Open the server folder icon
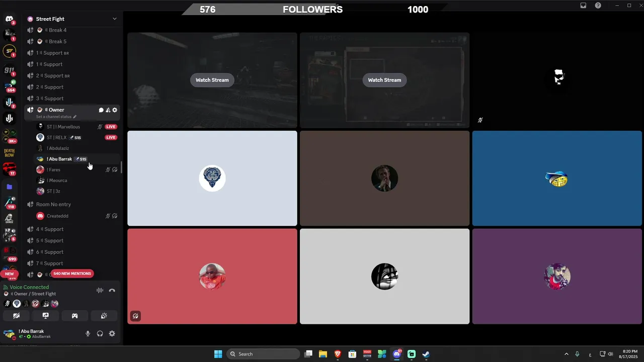Screen dimensions: 644x362 pos(9,187)
